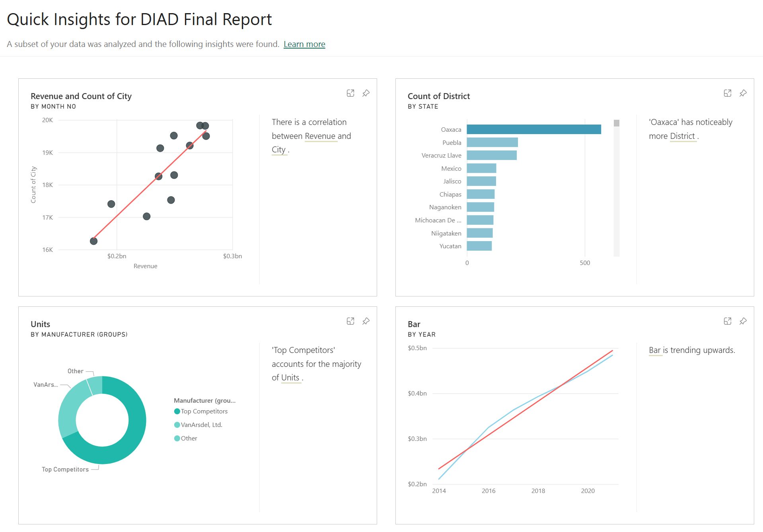Pin the Units by Manufacturer visual
This screenshot has width=763, height=532.
pos(366,321)
